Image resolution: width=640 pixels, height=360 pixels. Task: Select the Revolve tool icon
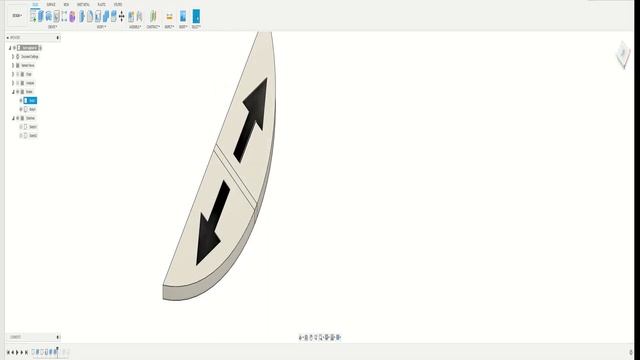pos(49,16)
